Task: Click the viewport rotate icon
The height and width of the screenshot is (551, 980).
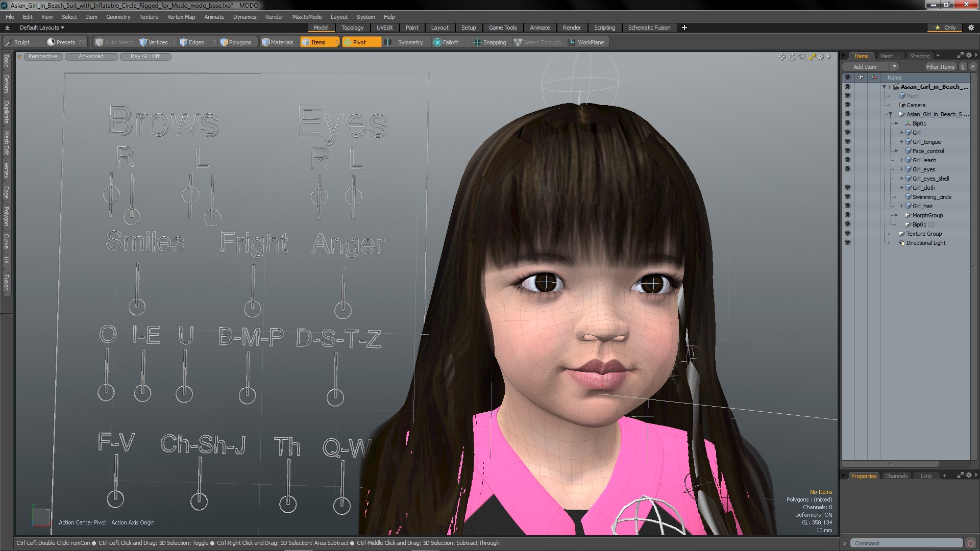Action: coord(792,57)
